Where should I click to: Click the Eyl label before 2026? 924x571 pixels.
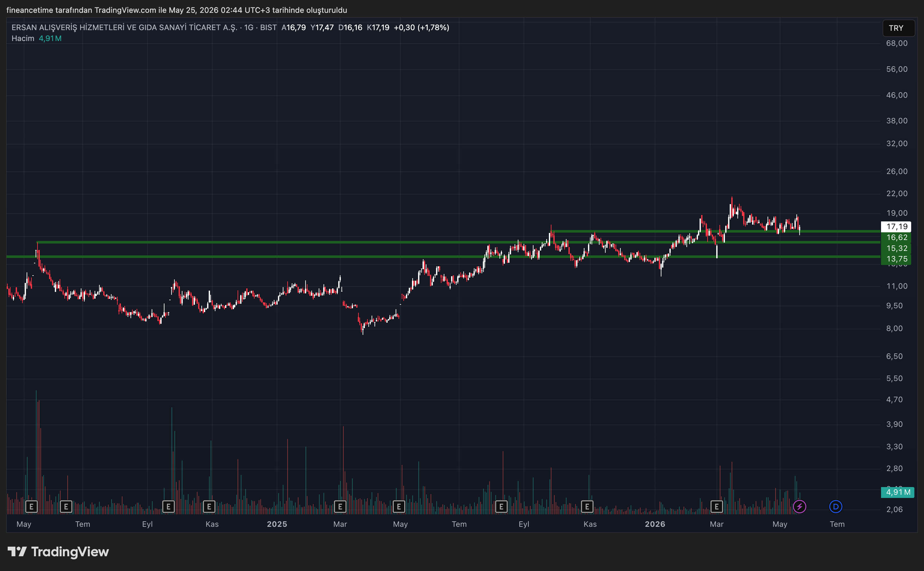(x=524, y=524)
